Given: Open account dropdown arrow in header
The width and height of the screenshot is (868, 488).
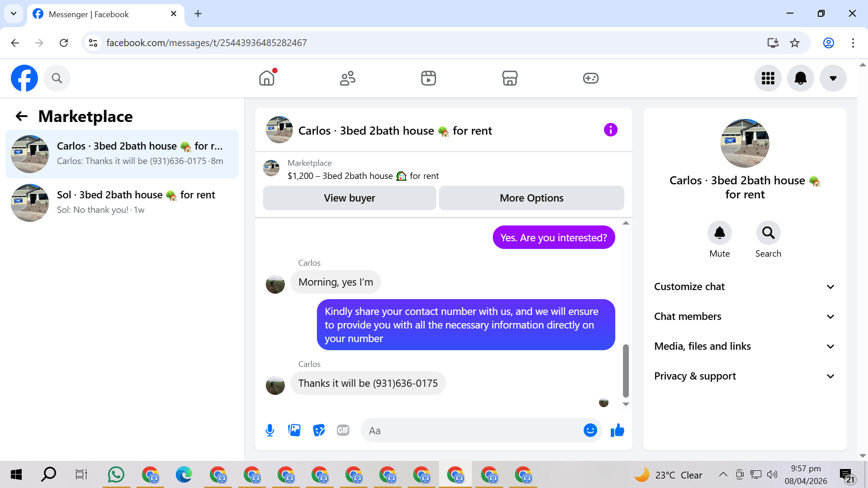Looking at the screenshot, I should coord(833,78).
